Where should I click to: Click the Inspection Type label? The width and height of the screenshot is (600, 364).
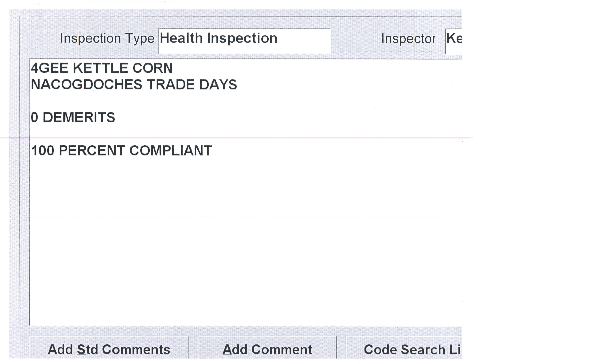point(107,38)
